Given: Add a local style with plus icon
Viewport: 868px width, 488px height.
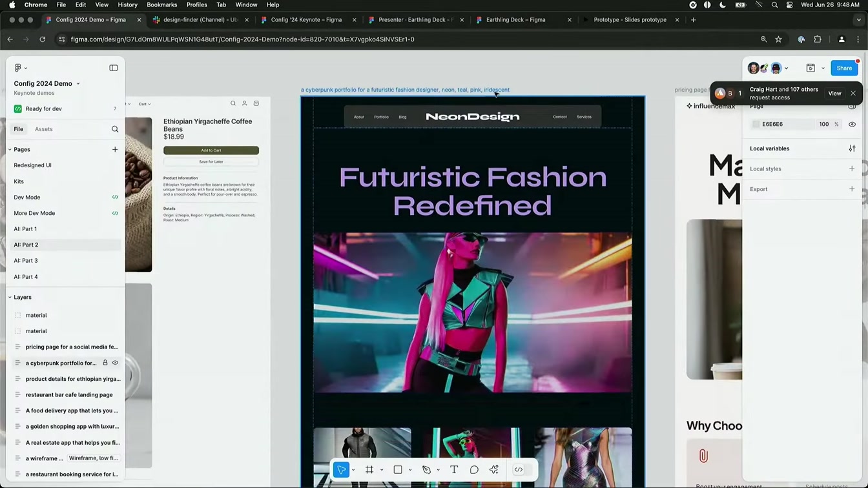Looking at the screenshot, I should 852,168.
